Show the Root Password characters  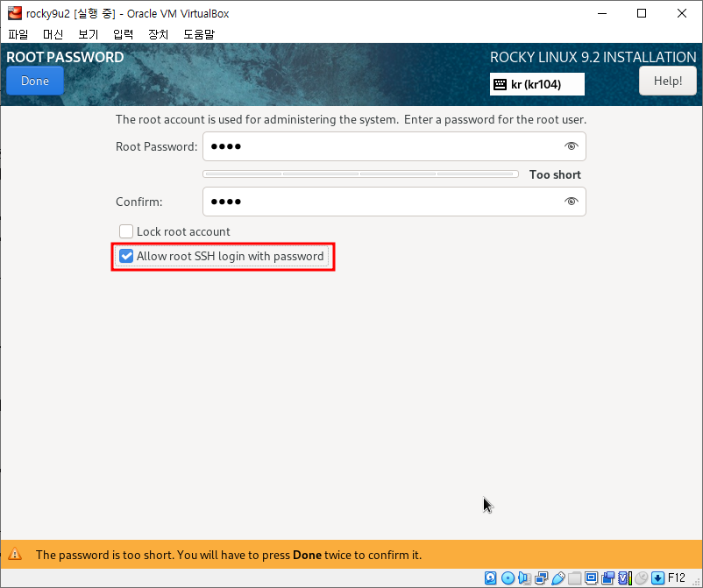[x=572, y=146]
